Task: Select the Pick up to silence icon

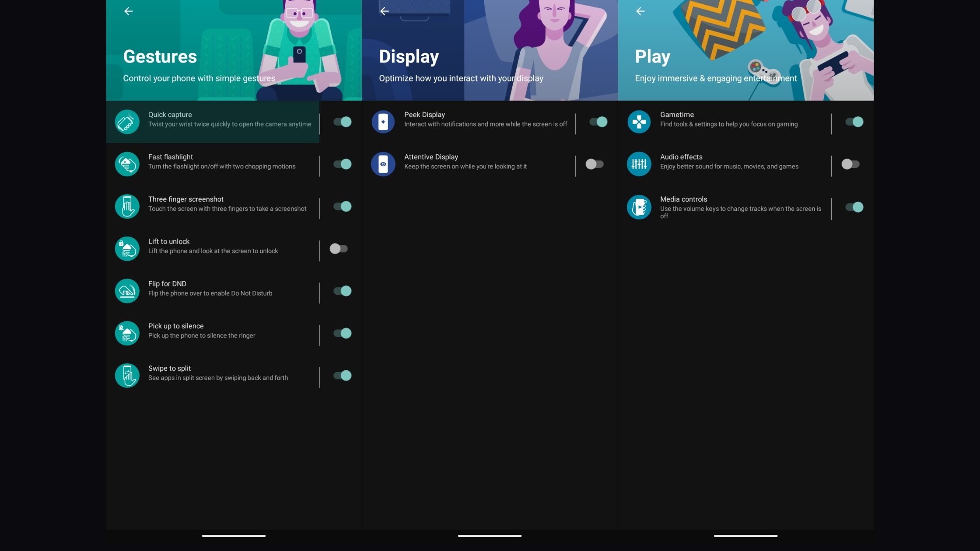Action: (127, 333)
